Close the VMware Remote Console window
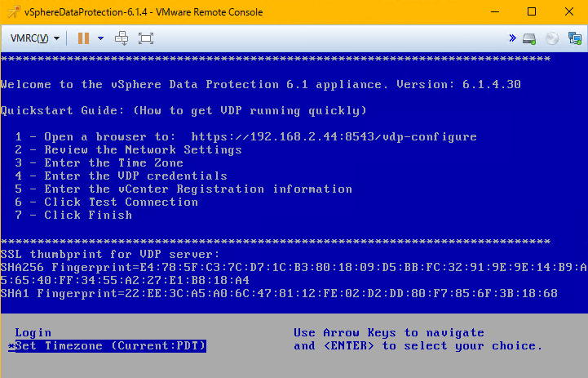This screenshot has height=378, width=588. pos(569,12)
